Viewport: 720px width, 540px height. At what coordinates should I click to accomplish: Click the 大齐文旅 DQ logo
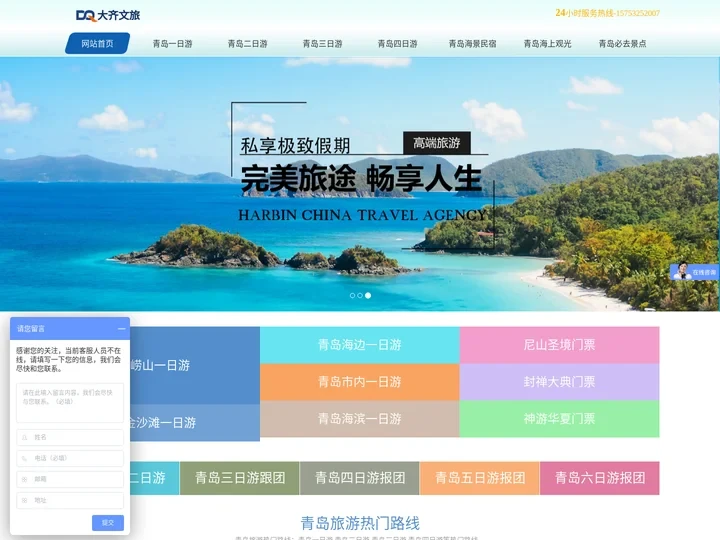click(108, 15)
